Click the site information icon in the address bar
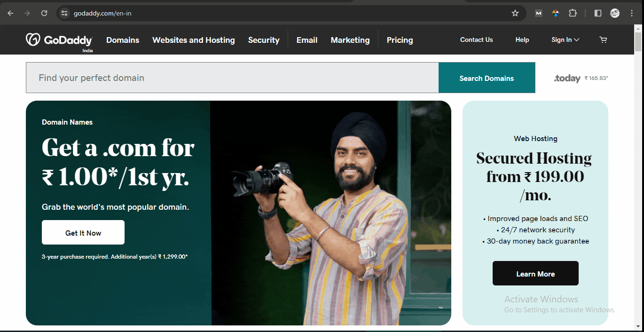644x332 pixels. pos(64,13)
